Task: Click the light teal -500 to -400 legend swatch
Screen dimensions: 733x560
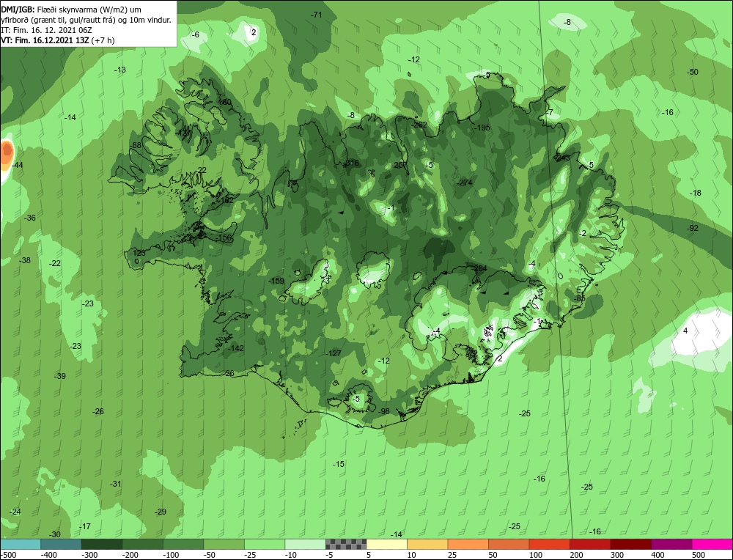Action: [21, 544]
